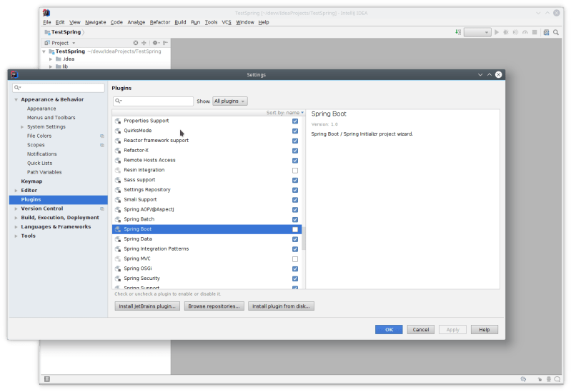Open the Help menu

click(x=264, y=22)
